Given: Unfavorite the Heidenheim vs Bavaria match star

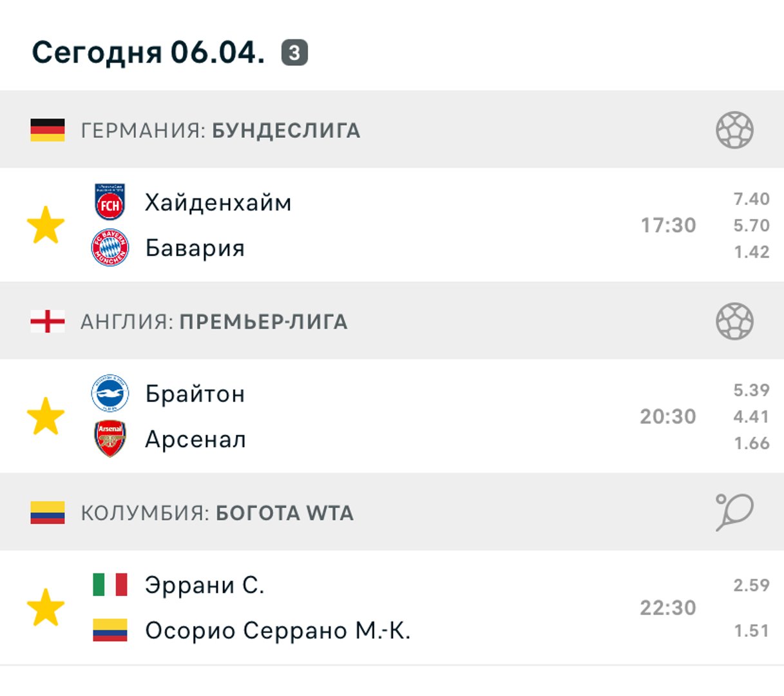Looking at the screenshot, I should pyautogui.click(x=46, y=225).
